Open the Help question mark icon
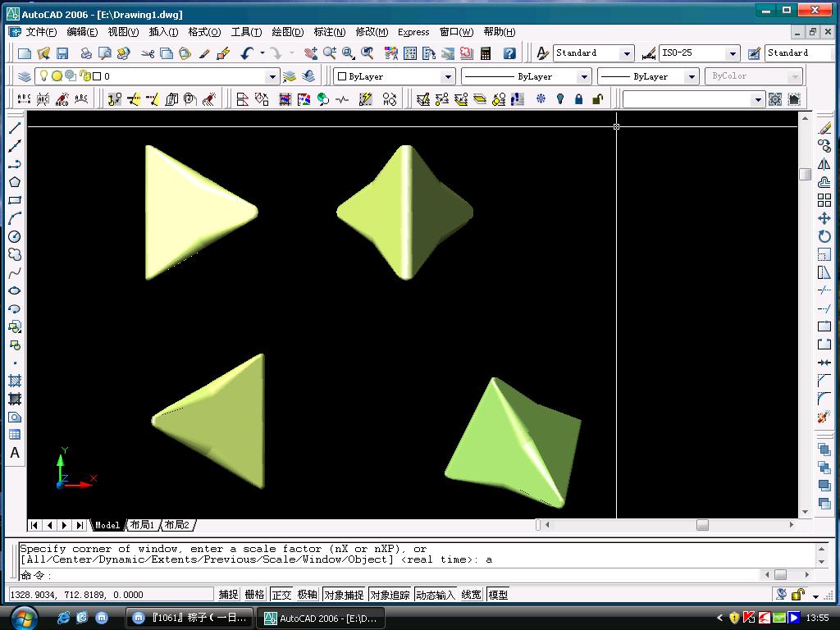 click(509, 53)
